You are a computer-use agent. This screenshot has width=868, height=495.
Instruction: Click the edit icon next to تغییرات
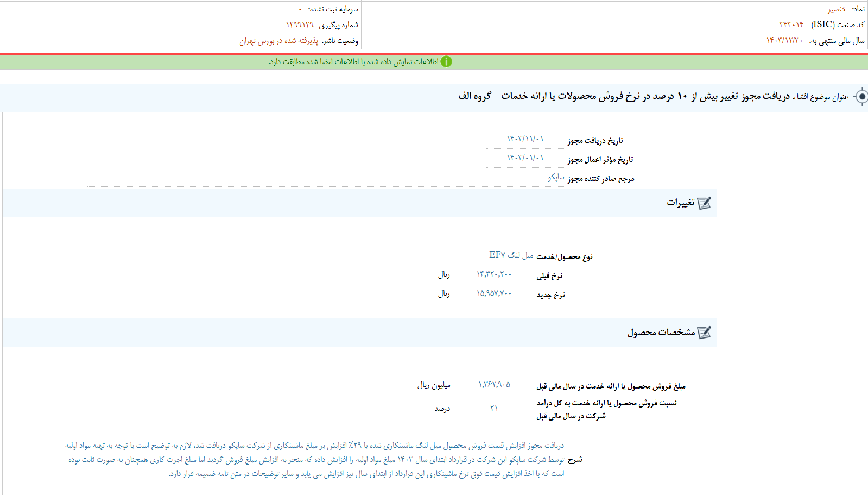(705, 203)
